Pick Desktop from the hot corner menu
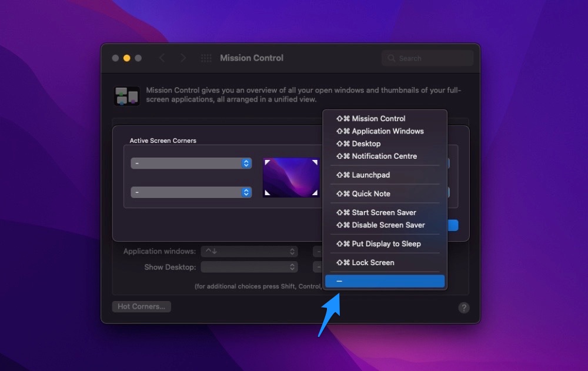This screenshot has width=588, height=371. point(385,143)
